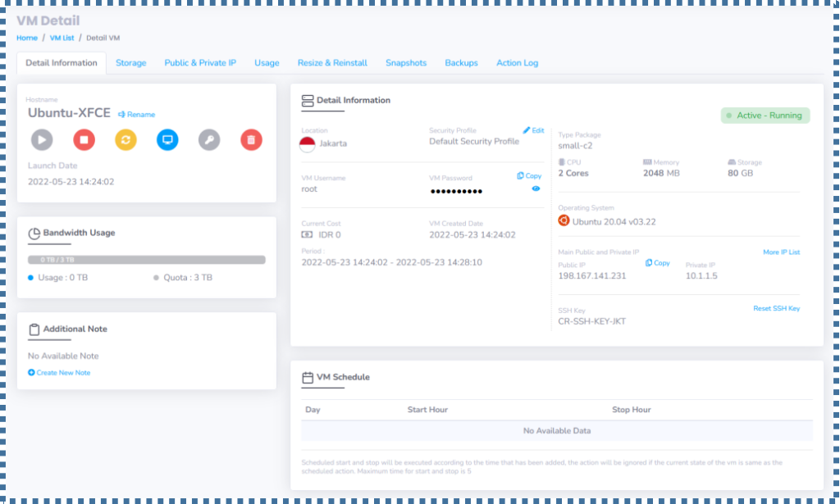This screenshot has width=840, height=504.
Task: Delete the VM using the trash icon
Action: [251, 139]
